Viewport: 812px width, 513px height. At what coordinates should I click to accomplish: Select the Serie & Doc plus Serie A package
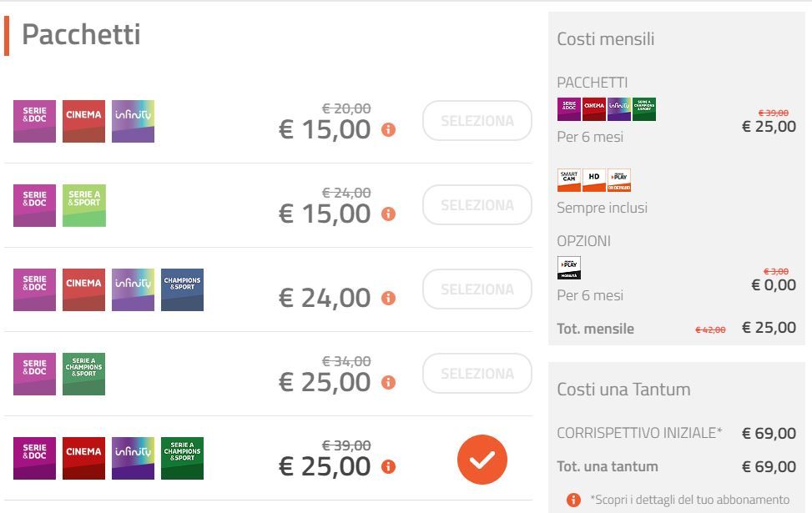click(x=477, y=205)
